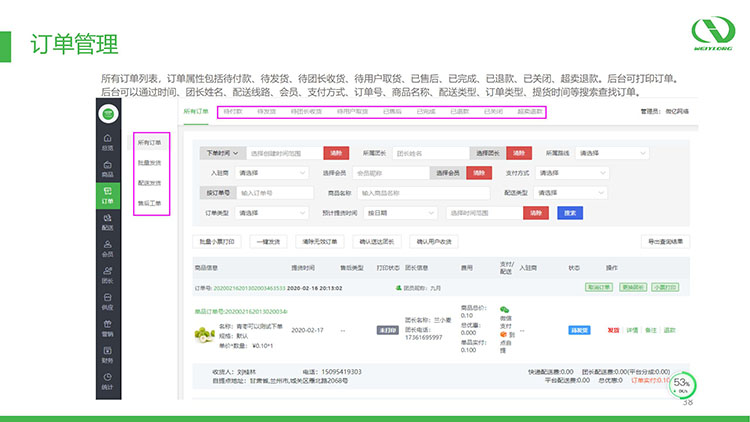Open the 总览 overview icon in sidebar
This screenshot has width=750, height=422.
coord(108,142)
